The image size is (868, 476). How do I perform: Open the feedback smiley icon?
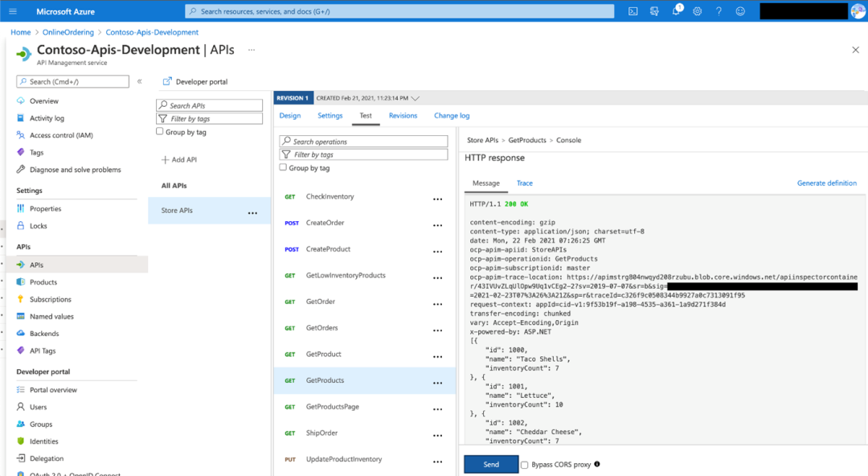740,11
